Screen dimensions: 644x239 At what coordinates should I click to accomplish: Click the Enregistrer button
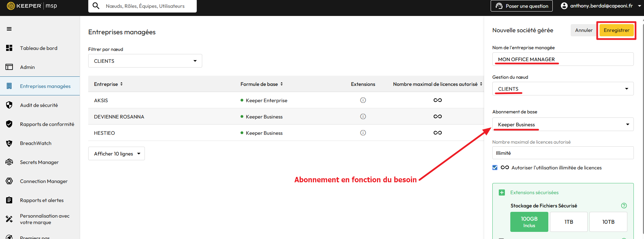click(x=617, y=30)
